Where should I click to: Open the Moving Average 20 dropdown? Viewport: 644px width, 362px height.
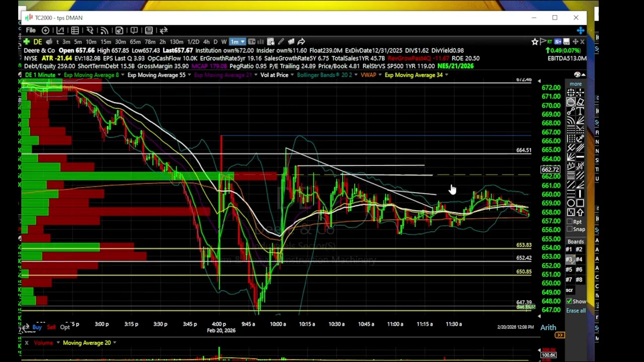tap(114, 343)
